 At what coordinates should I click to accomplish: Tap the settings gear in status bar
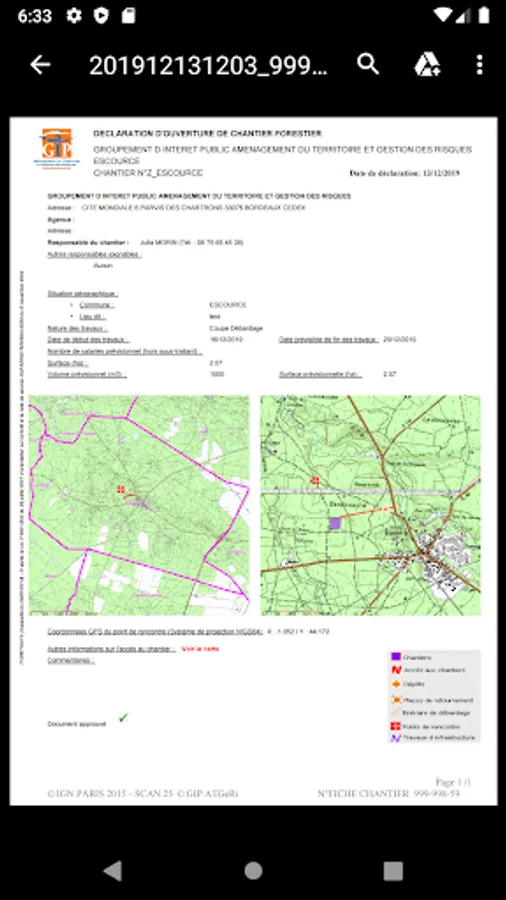pos(73,15)
